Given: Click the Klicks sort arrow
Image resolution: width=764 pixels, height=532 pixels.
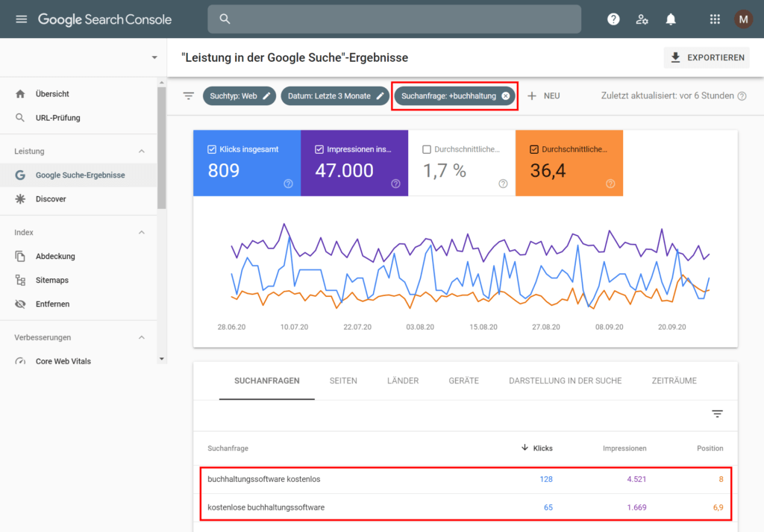Looking at the screenshot, I should point(525,447).
